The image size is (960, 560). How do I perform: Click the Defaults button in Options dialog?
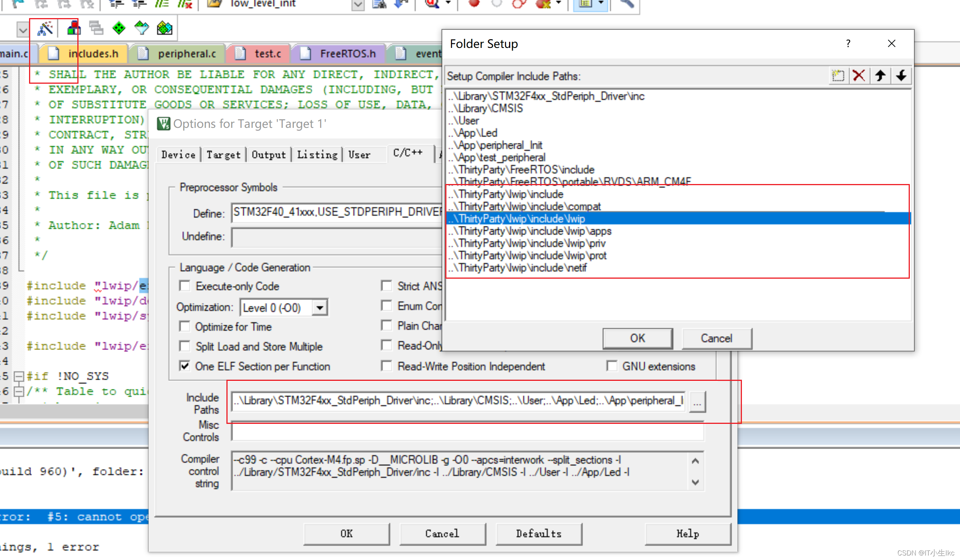[x=538, y=534]
